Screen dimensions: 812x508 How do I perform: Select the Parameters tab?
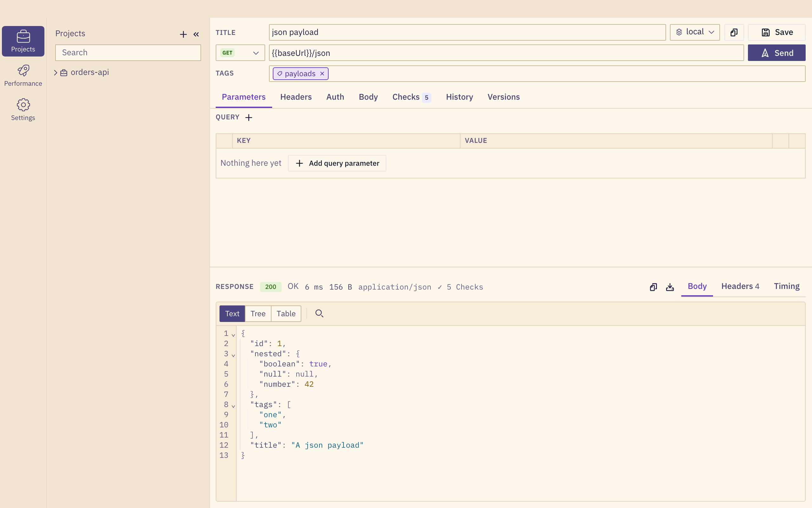coord(244,97)
